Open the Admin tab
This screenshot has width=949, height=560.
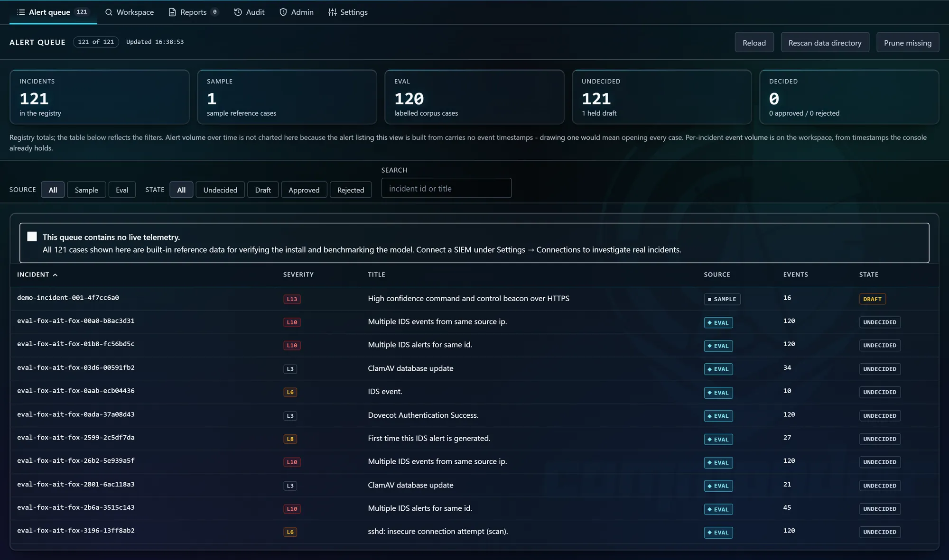[297, 12]
